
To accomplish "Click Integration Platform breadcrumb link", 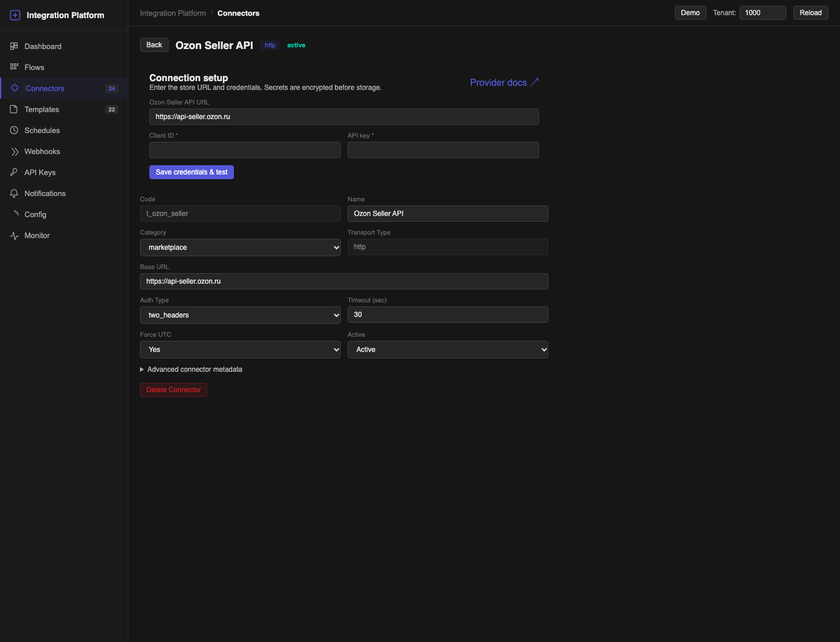I will click(173, 13).
